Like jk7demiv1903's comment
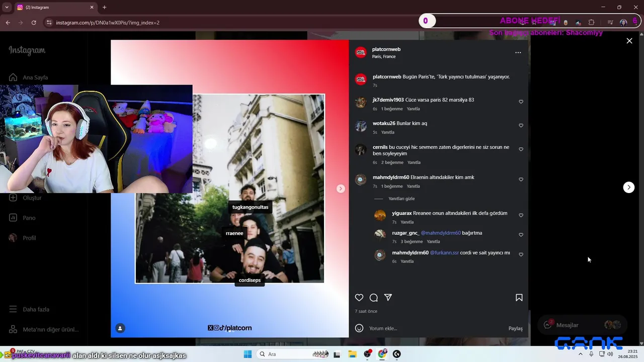Viewport: 644px width, 362px height. (x=521, y=102)
